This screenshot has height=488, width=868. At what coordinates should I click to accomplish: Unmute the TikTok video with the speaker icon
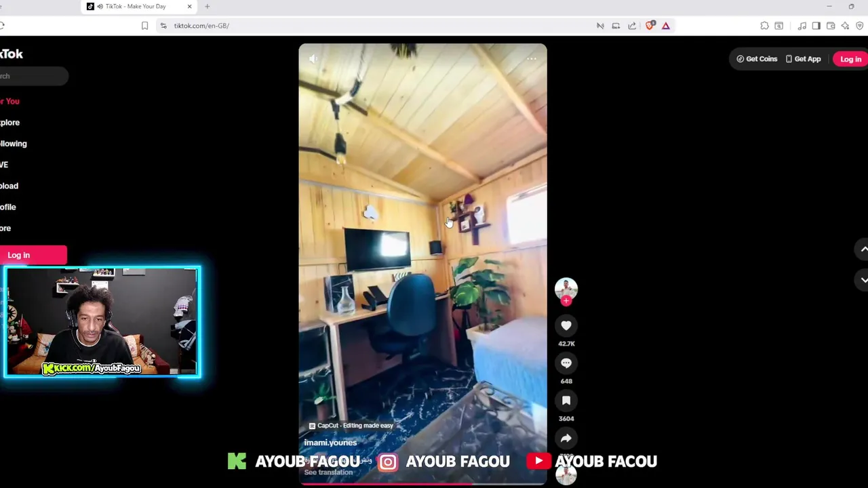point(313,59)
